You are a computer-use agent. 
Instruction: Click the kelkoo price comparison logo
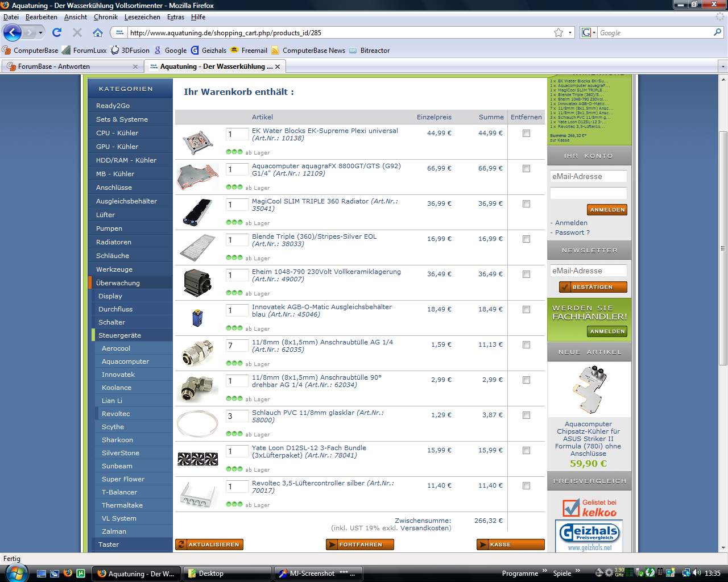[x=589, y=507]
